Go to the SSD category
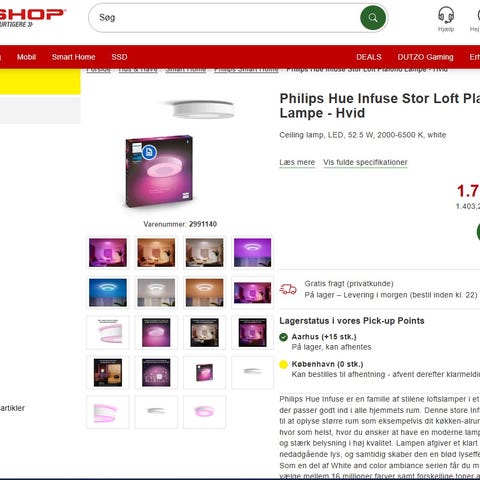480x480 pixels. (119, 57)
